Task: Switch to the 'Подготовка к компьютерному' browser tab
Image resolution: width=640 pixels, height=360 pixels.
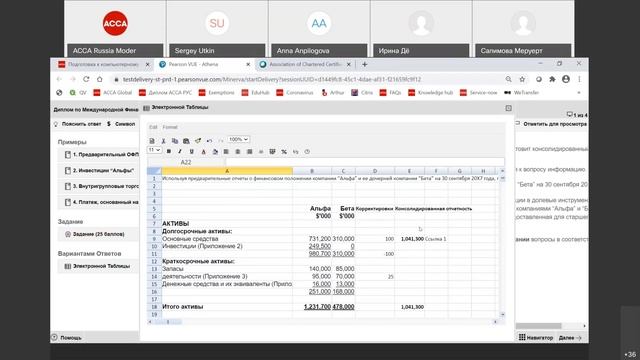Action: pos(104,64)
